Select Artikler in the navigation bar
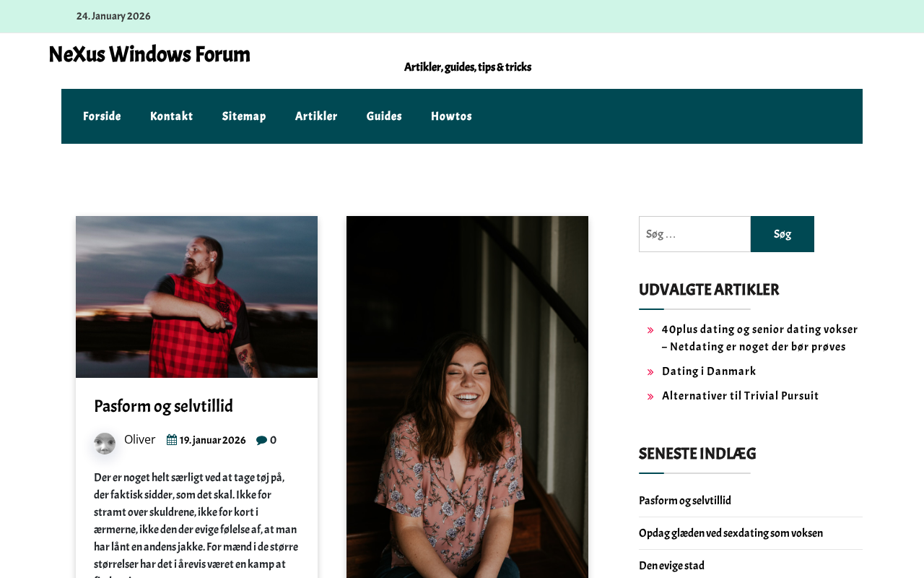 316,116
